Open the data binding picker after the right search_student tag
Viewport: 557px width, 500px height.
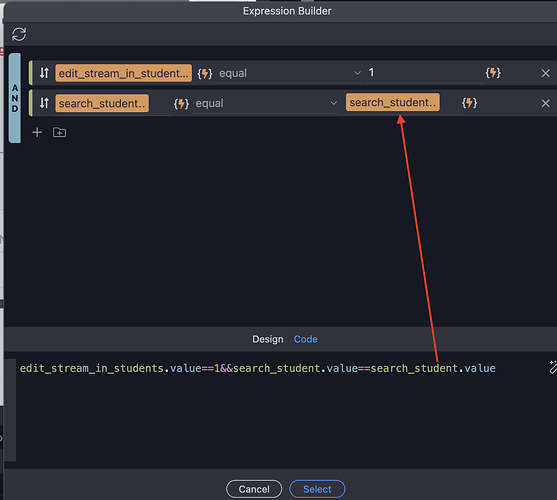[469, 103]
